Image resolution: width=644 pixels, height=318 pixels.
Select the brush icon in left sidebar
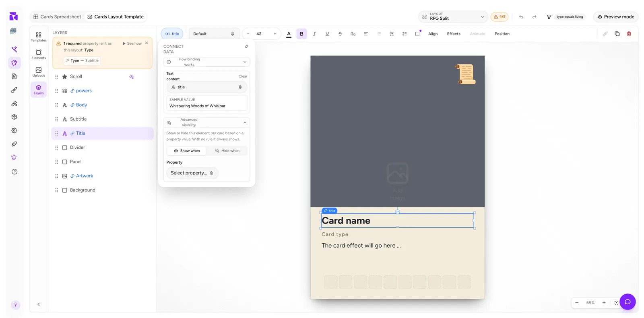[14, 90]
